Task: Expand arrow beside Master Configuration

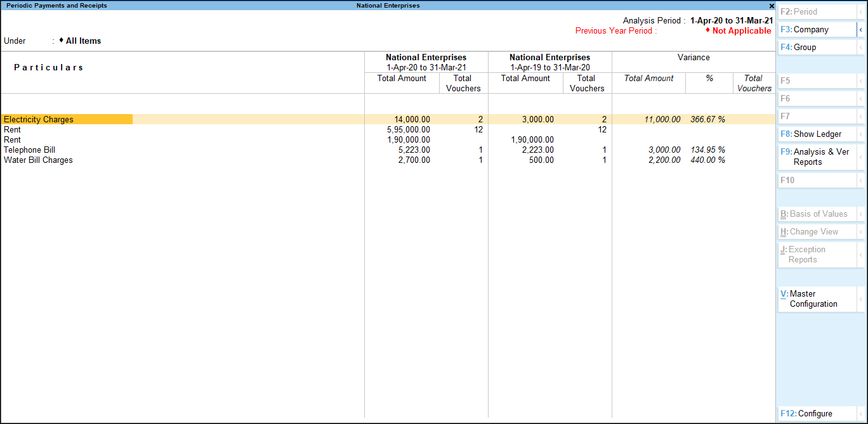Action: coord(861,299)
